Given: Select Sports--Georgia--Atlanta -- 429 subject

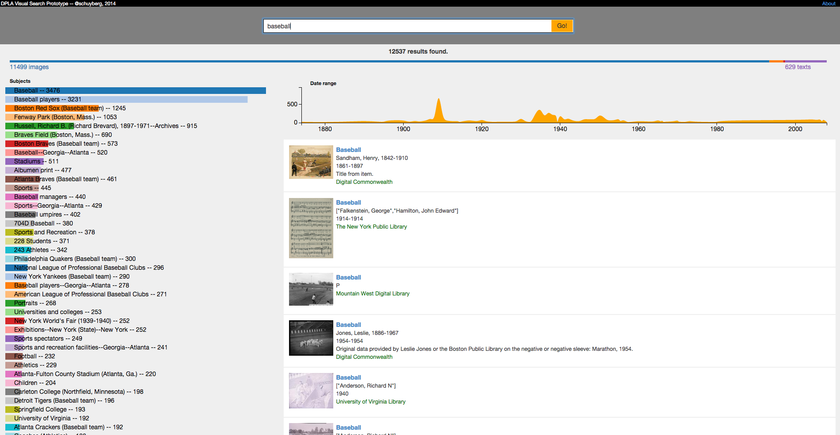Looking at the screenshot, I should [54, 206].
